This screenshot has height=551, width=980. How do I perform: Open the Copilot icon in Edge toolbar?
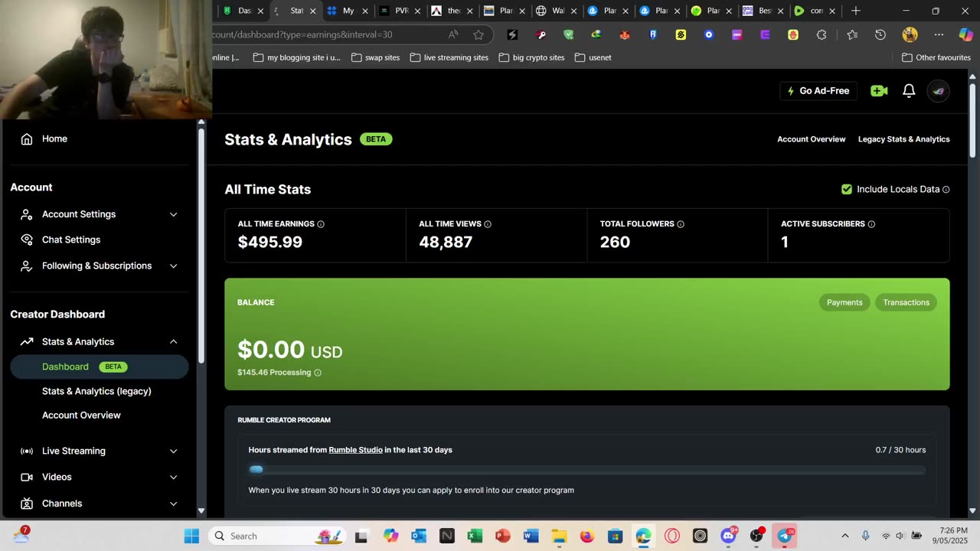click(966, 34)
